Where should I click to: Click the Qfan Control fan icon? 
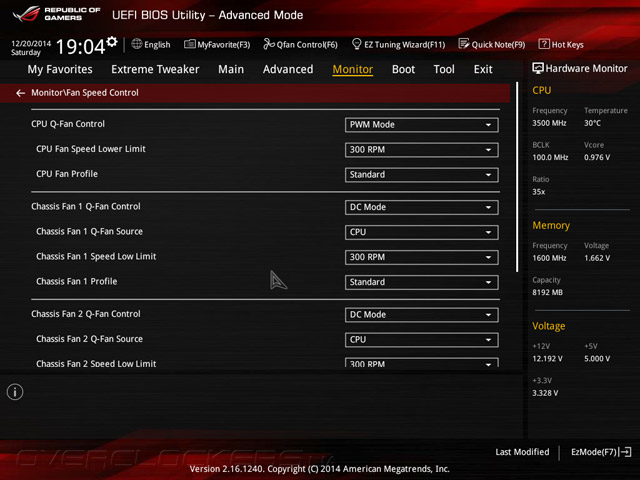coord(269,44)
